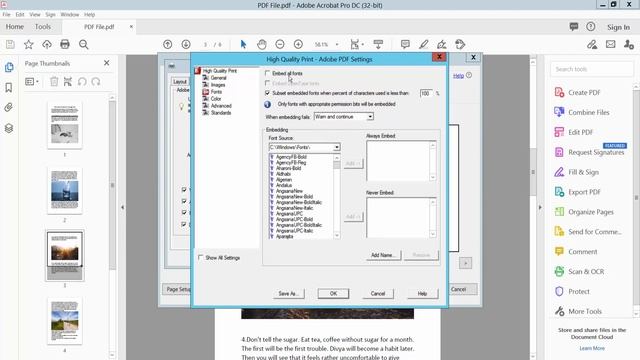Viewport: 640px width, 360px height.
Task: Send file by email envelope icon
Action: pyautogui.click(x=611, y=44)
